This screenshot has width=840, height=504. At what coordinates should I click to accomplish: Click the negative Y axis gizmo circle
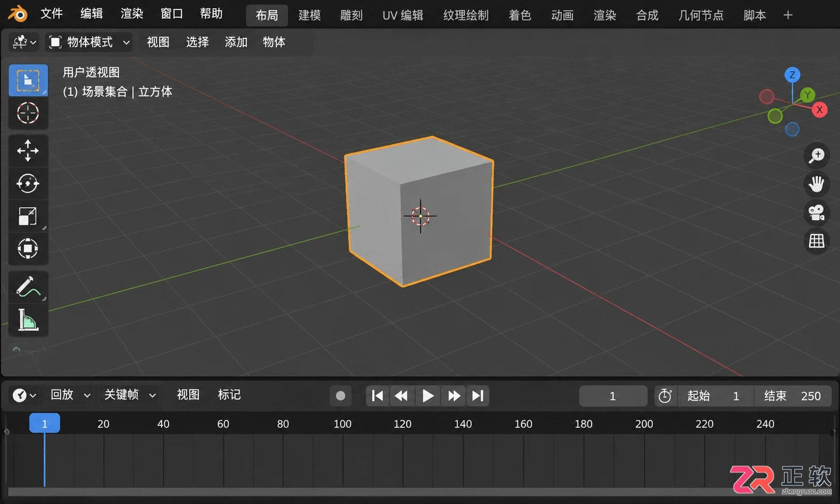775,116
